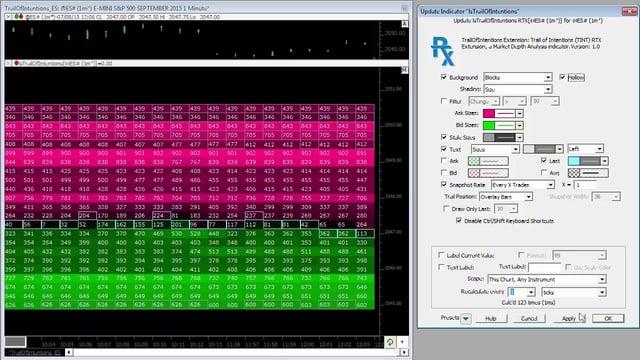This screenshot has height=360, width=640.
Task: Uncheck the Hollow checkbox
Action: click(x=562, y=77)
